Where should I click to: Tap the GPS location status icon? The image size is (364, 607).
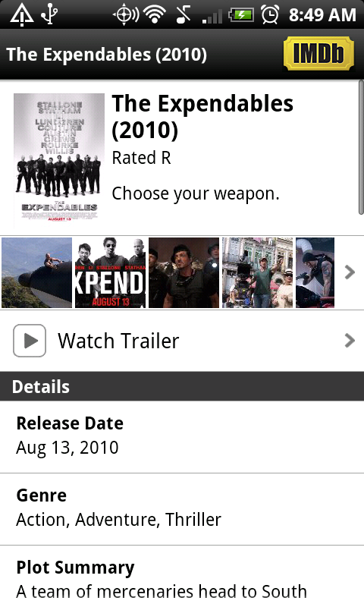point(125,14)
